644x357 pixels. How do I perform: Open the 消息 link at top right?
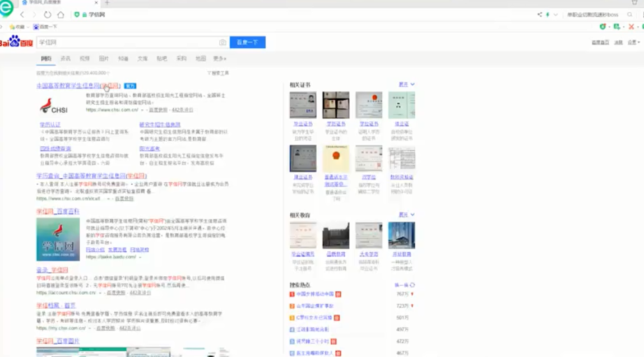coord(619,43)
